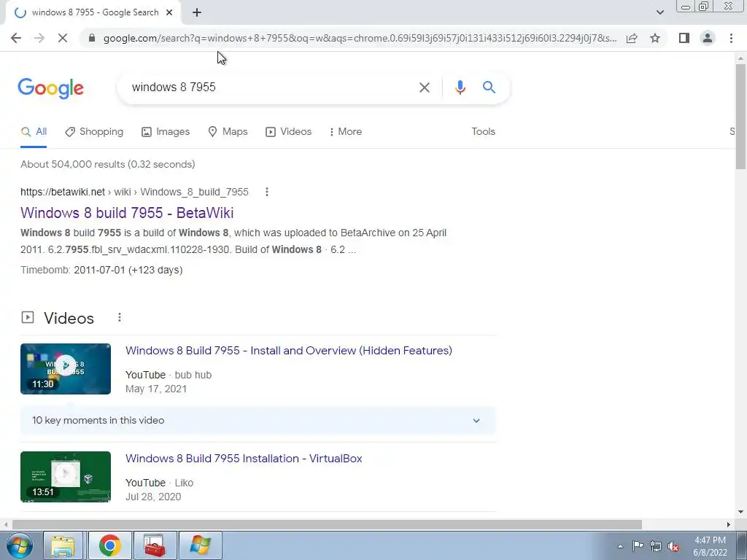Open the Chrome three-dot menu

pos(731,38)
